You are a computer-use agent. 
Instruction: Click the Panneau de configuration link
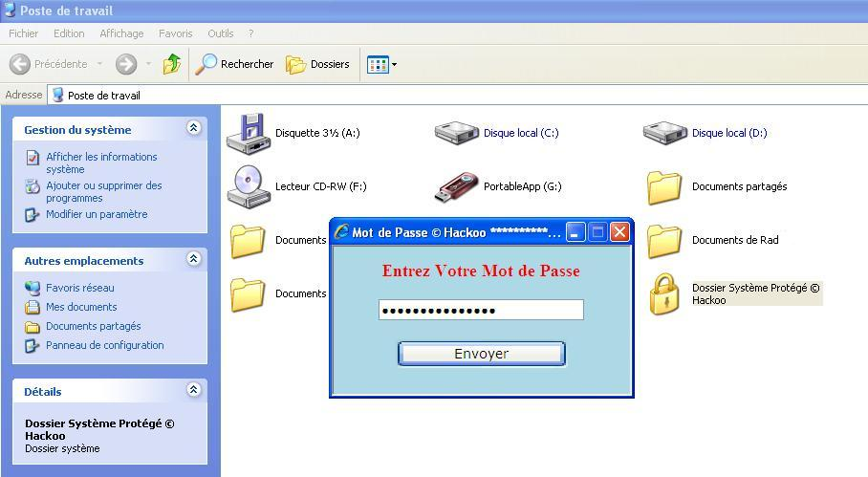[x=104, y=345]
